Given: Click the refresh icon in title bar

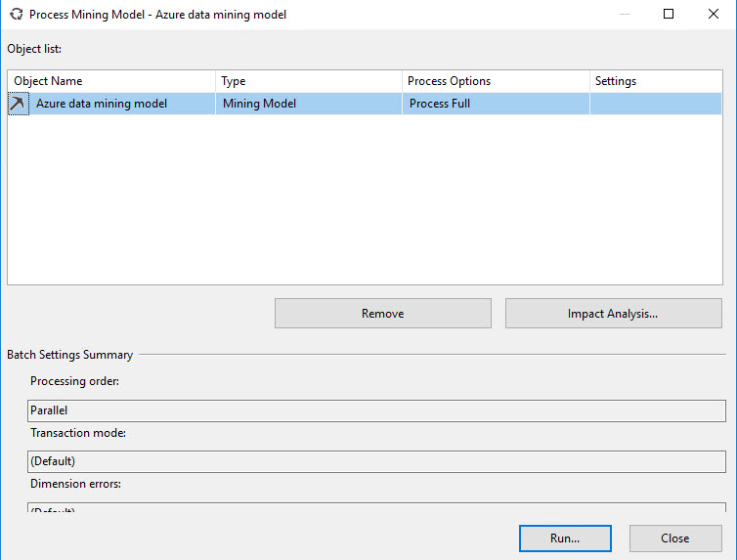Looking at the screenshot, I should 17,14.
